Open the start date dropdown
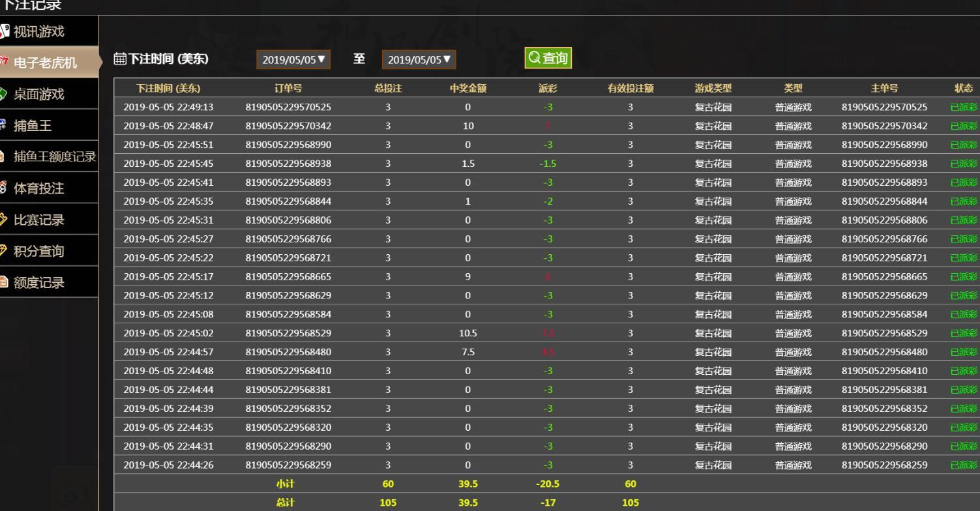The width and height of the screenshot is (980, 511). [x=293, y=59]
